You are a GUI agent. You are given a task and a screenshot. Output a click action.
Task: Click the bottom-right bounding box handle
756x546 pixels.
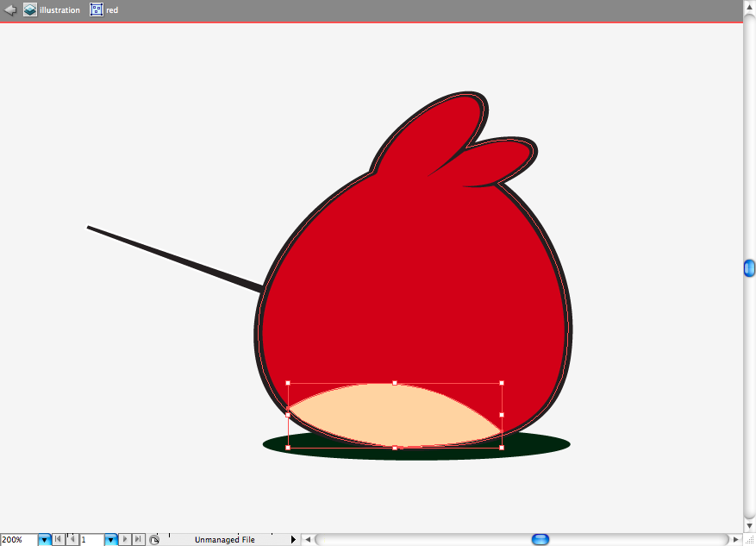tap(502, 448)
